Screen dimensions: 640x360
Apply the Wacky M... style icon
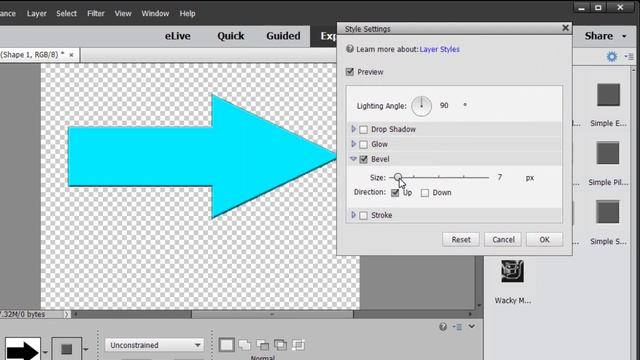tap(512, 271)
